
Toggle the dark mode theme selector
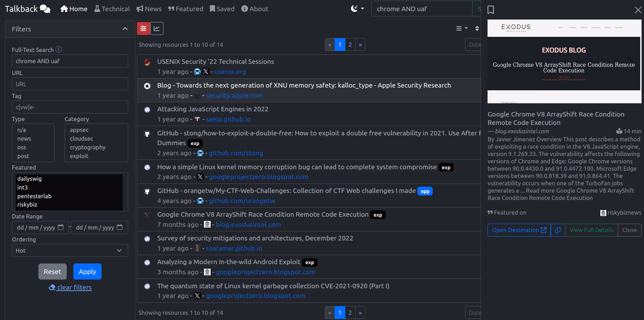click(x=357, y=9)
